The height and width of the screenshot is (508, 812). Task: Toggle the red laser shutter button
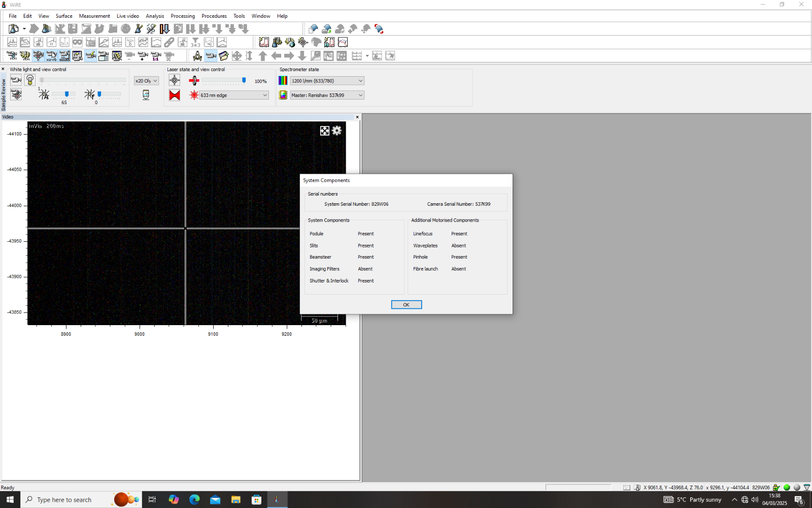[175, 95]
